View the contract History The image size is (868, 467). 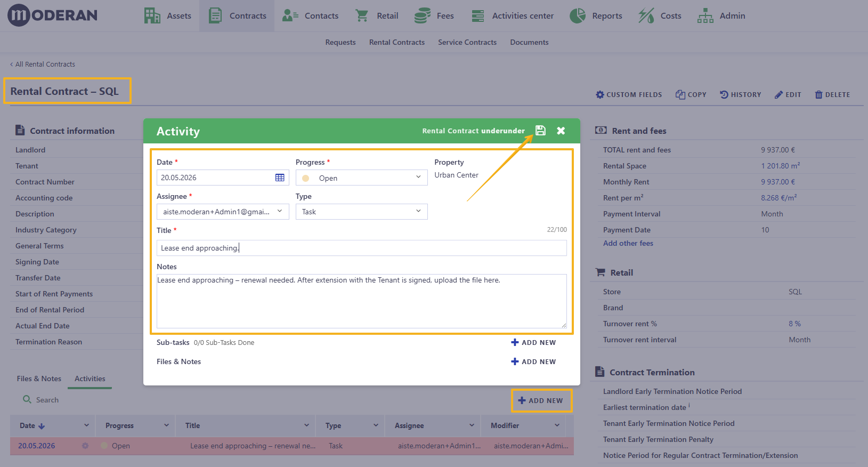[741, 94]
